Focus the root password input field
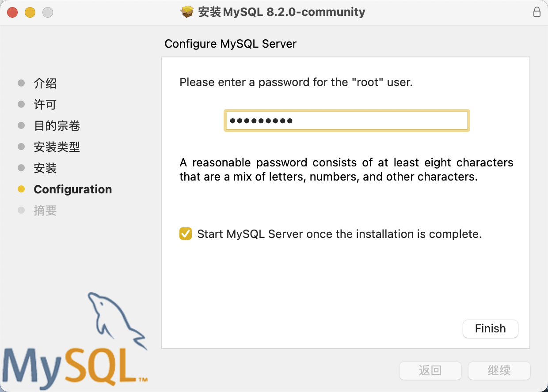 (347, 121)
